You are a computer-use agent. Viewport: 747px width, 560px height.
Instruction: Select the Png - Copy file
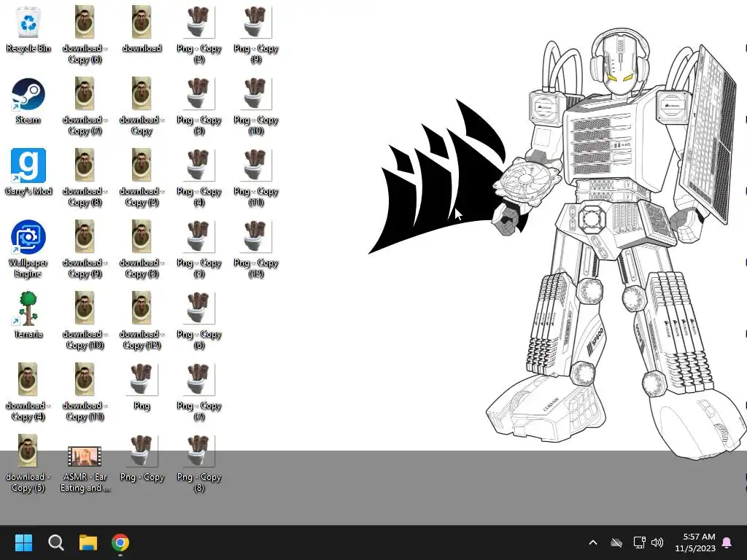click(x=142, y=458)
